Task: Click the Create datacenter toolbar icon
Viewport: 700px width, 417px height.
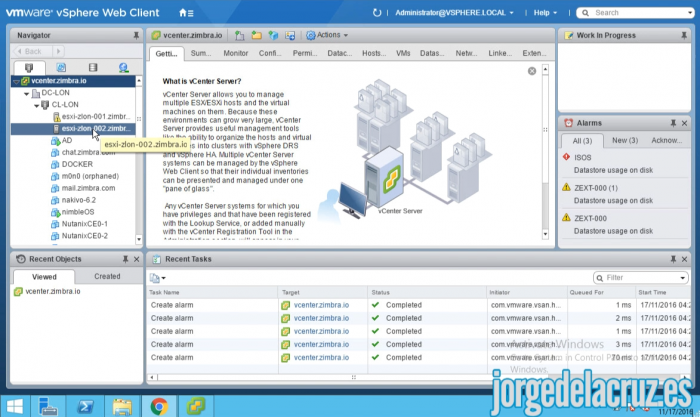Action: click(x=240, y=35)
